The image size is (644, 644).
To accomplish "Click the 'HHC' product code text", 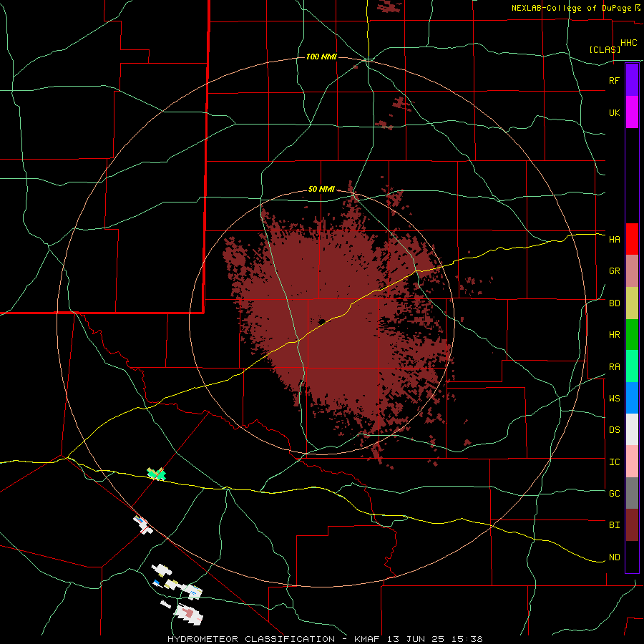I will (628, 43).
